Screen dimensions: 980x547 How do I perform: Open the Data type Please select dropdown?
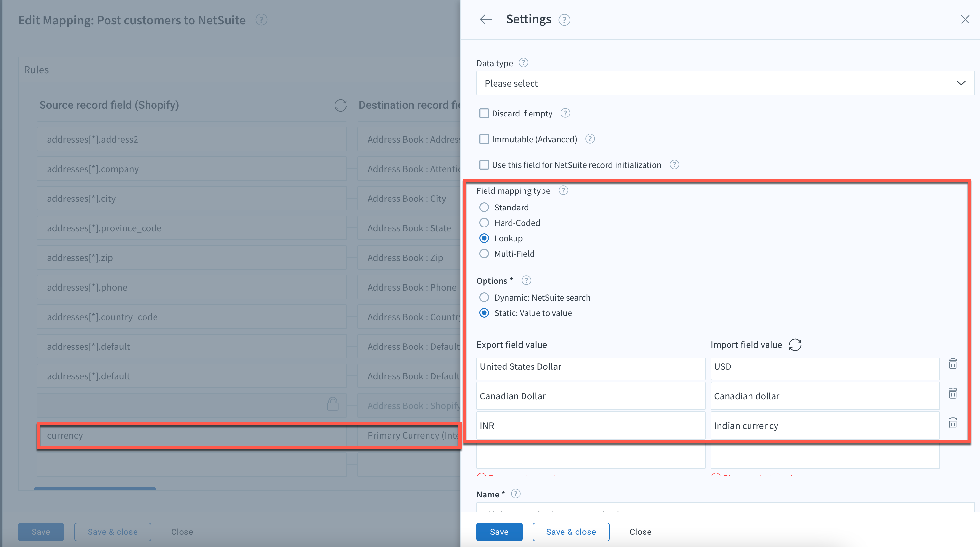tap(725, 83)
